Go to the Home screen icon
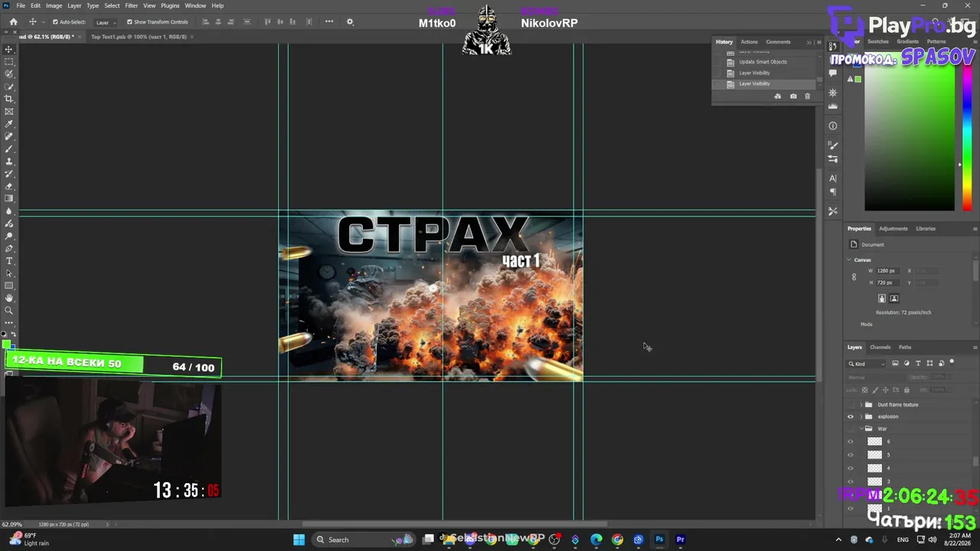 point(13,22)
